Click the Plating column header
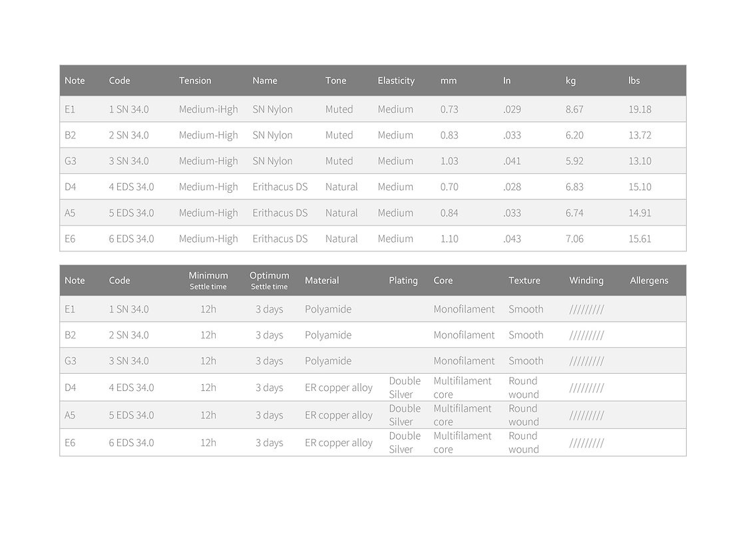This screenshot has height=534, width=756. pyautogui.click(x=403, y=281)
